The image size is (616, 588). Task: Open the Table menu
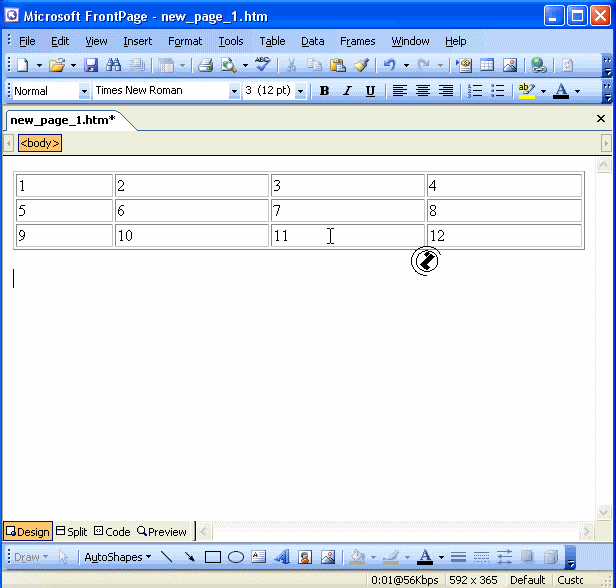coord(272,41)
